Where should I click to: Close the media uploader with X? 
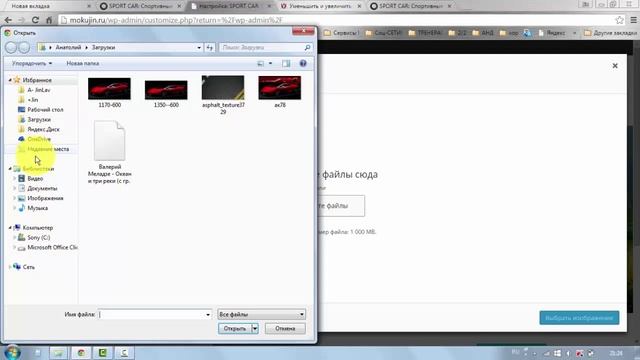[615, 66]
